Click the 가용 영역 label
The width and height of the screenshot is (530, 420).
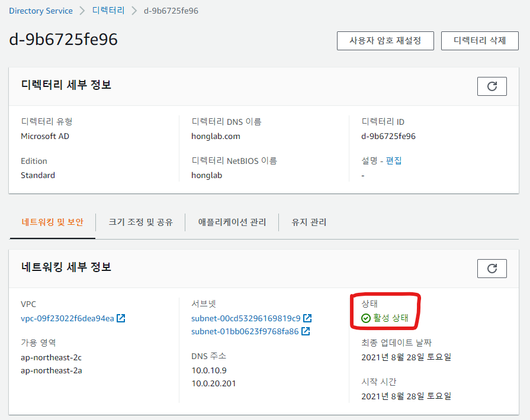coord(38,343)
